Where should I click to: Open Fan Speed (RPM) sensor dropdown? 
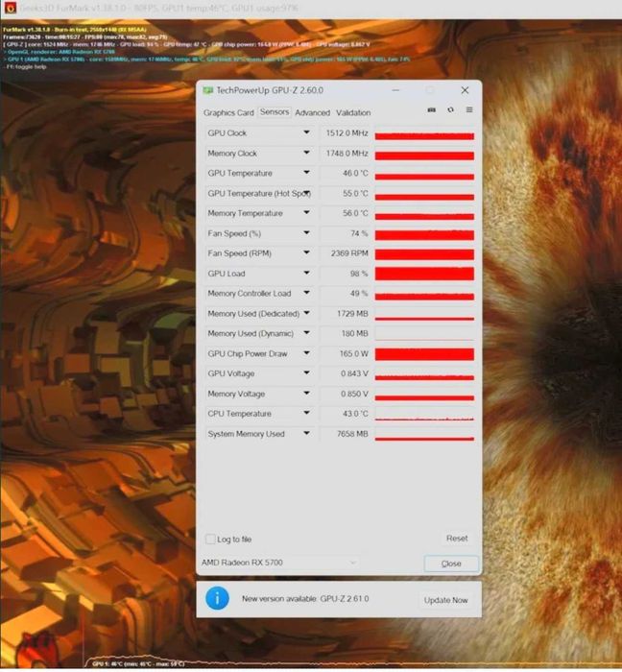point(306,253)
